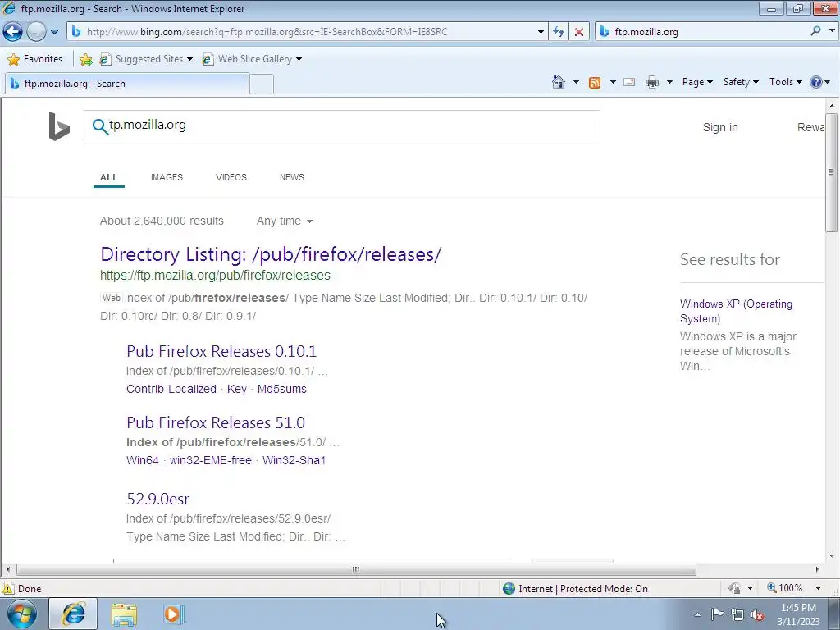This screenshot has width=840, height=630.
Task: Click Add to Favorites Bar star icon
Action: click(85, 59)
